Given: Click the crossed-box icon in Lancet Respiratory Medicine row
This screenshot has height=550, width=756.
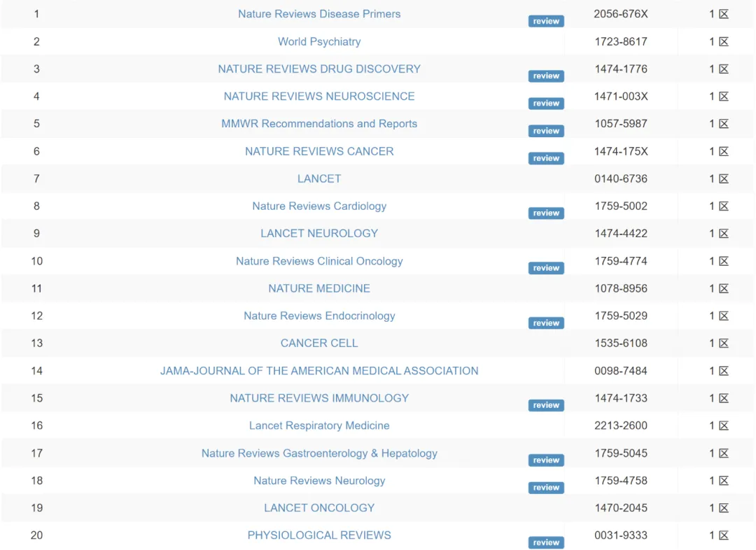Looking at the screenshot, I should (x=724, y=425).
